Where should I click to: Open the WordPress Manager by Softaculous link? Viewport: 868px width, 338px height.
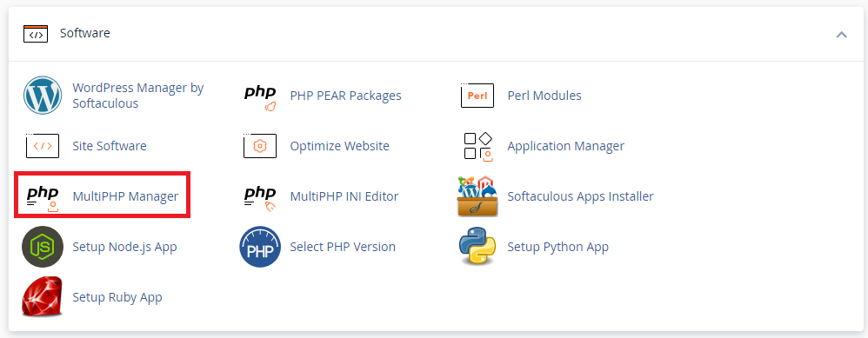[x=138, y=96]
